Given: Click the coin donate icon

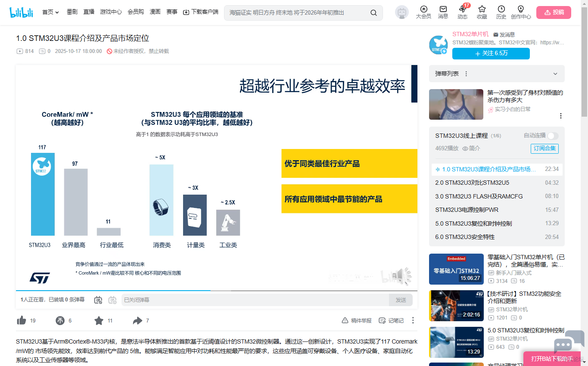Looking at the screenshot, I should click(60, 320).
